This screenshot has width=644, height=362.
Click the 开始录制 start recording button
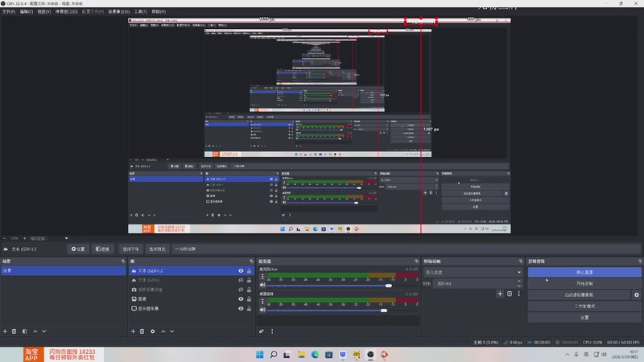[584, 284]
